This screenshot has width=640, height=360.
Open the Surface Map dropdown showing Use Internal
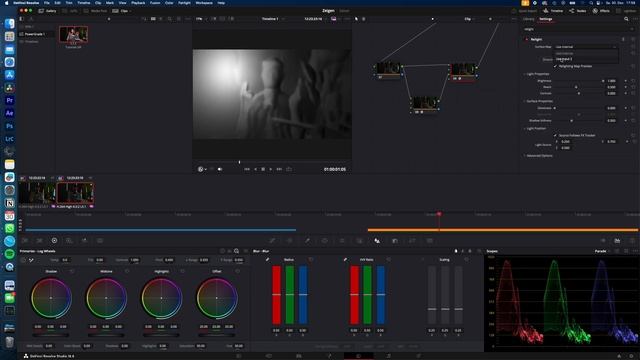coord(585,47)
